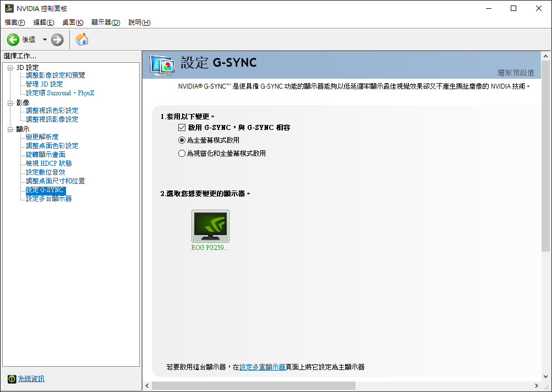Image resolution: width=552 pixels, height=392 pixels.
Task: Open 變更解析度 tree item
Action: click(x=42, y=137)
